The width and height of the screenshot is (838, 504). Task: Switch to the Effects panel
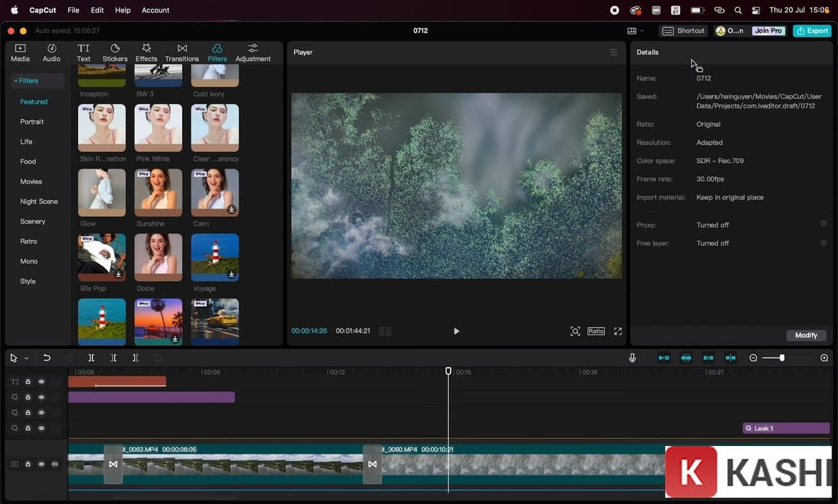pos(146,52)
